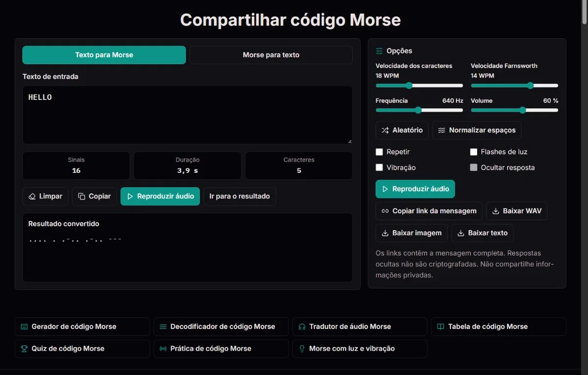The height and width of the screenshot is (375, 588).
Task: Click the Sinais 16 stat card
Action: (x=76, y=165)
